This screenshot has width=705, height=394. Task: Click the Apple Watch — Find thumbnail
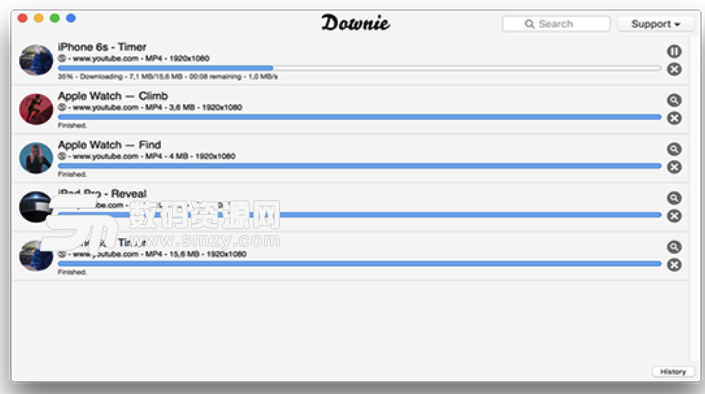pyautogui.click(x=36, y=158)
